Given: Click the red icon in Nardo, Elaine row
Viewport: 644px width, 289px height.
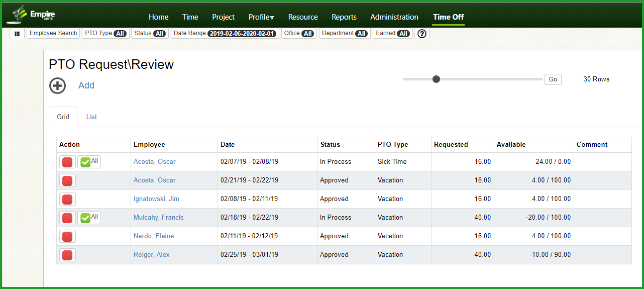Looking at the screenshot, I should 67,236.
